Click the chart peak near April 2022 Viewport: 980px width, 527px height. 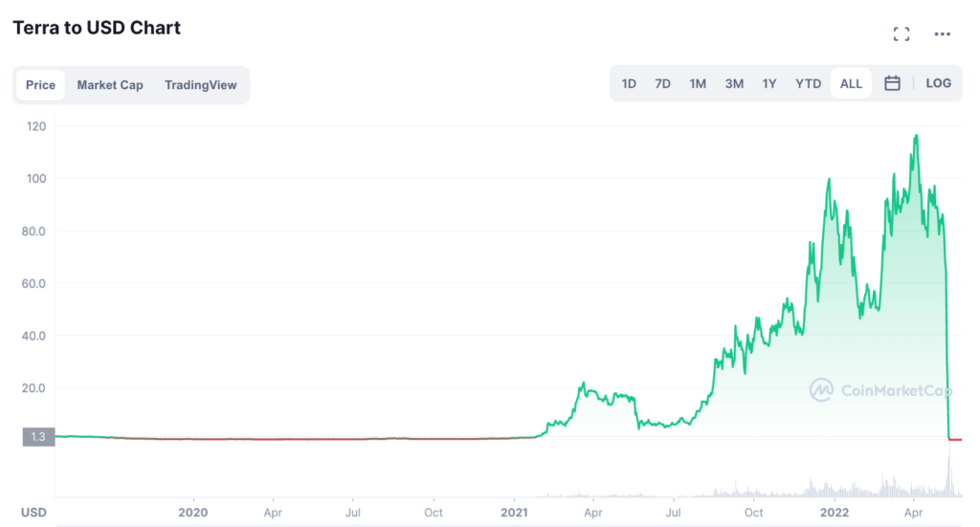[916, 136]
